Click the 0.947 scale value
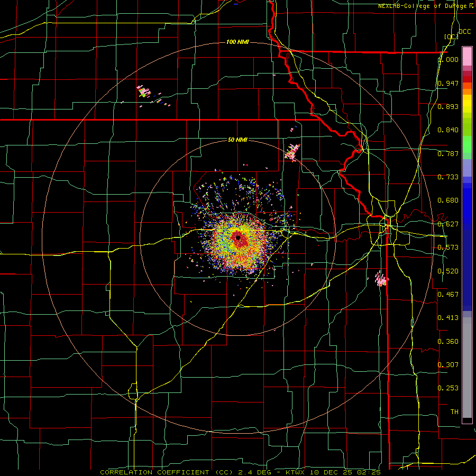The height and width of the screenshot is (476, 476). tap(448, 83)
